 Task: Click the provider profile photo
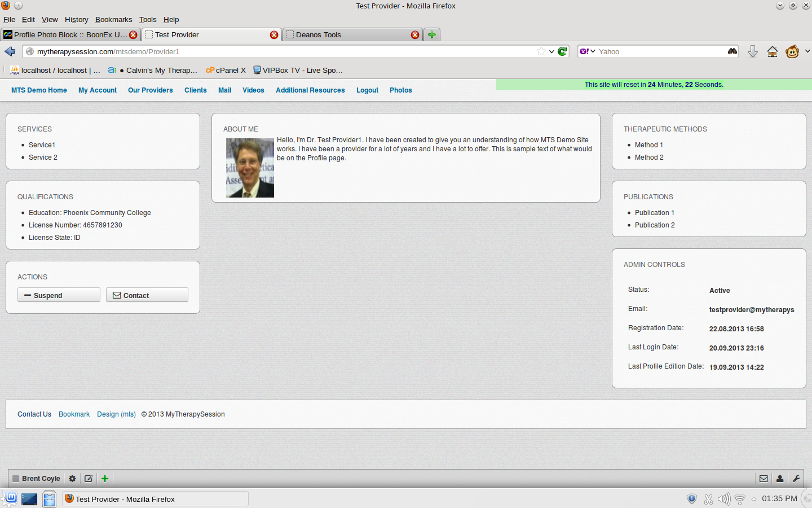250,168
